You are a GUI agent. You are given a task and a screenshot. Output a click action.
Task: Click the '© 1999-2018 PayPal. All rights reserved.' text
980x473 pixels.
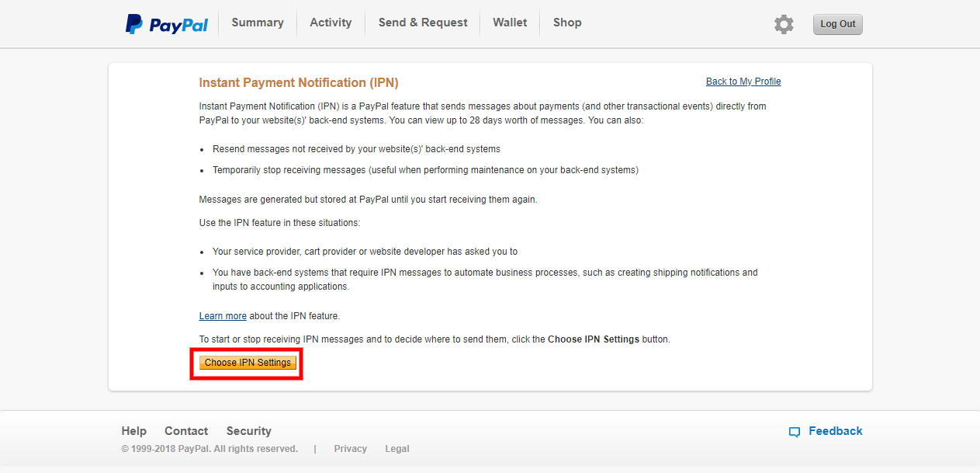[x=210, y=449]
